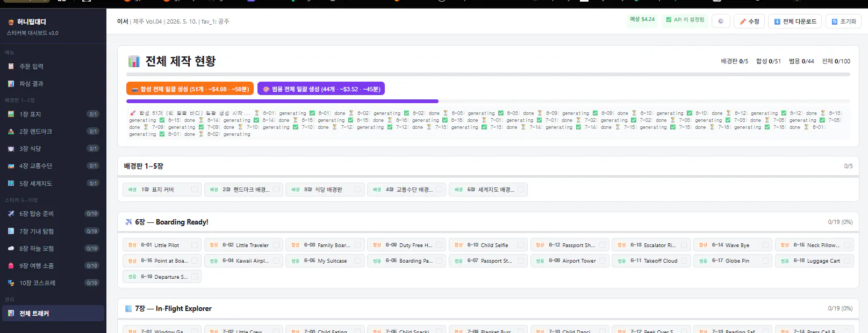This screenshot has width=868, height=333.
Task: Click the 2장 랜드마크 mountain icon
Action: pos(11,132)
